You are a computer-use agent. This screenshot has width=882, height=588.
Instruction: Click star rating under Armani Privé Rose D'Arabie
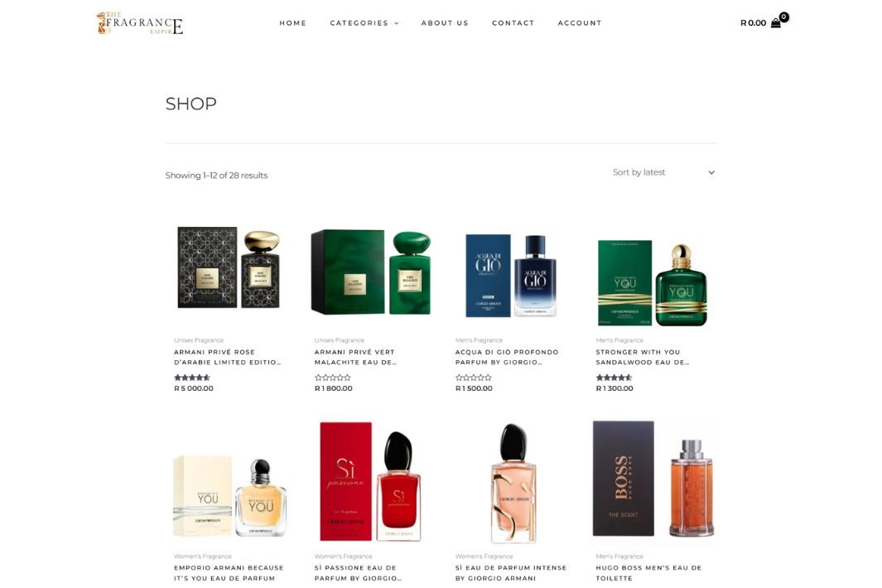coord(192,378)
